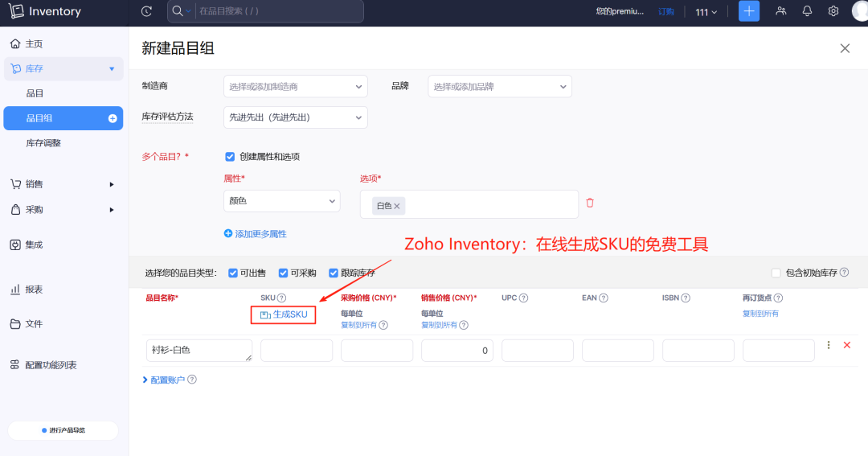Screen dimensions: 868x456
Task: Click the refresh history icon in top bar
Action: tap(147, 11)
